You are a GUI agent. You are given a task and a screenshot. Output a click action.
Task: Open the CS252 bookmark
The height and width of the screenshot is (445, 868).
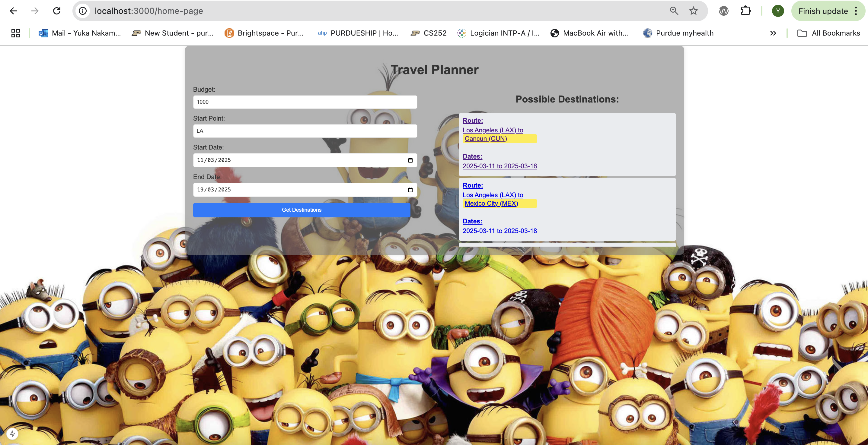pos(429,33)
